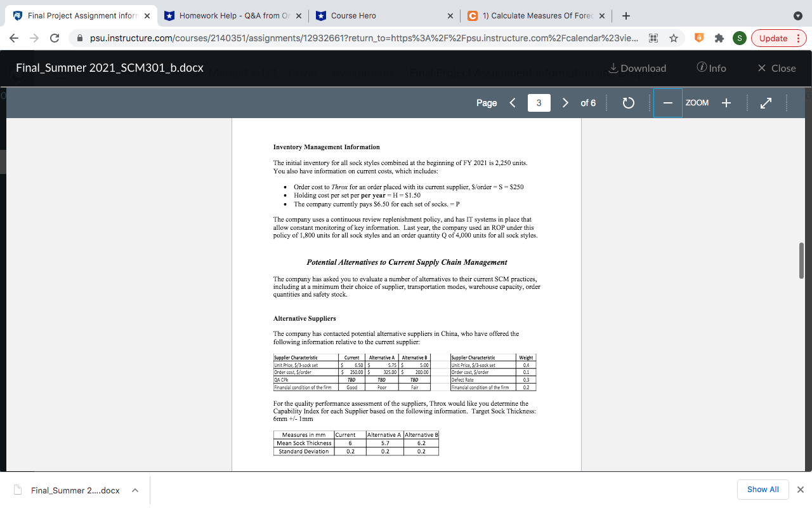Viewport: 812px width, 508px height.
Task: Zoom in on the document
Action: pos(726,102)
